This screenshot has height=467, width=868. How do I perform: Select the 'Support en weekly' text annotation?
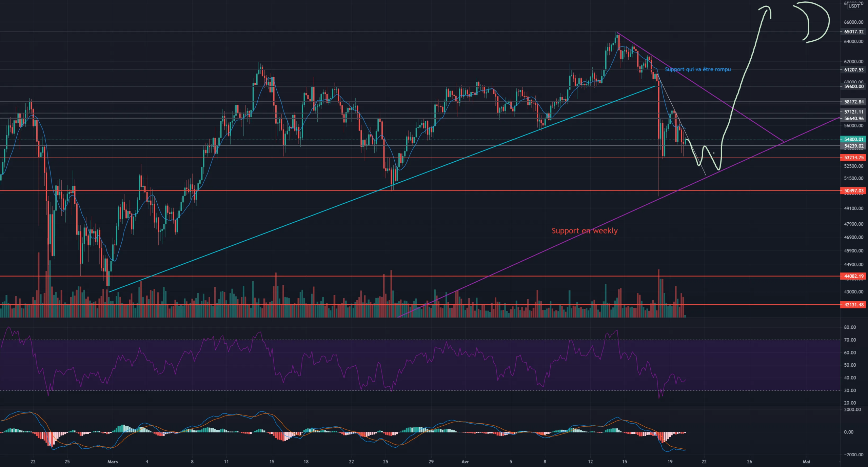tap(585, 231)
